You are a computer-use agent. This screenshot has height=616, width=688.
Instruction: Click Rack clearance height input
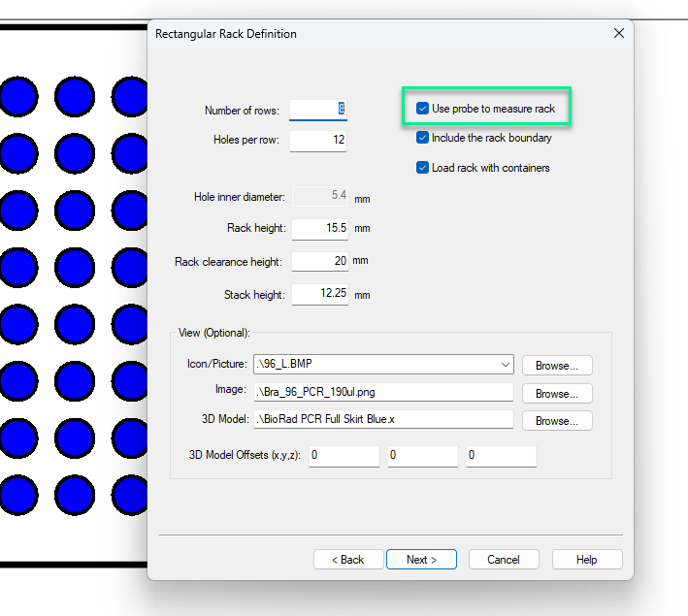pyautogui.click(x=318, y=261)
